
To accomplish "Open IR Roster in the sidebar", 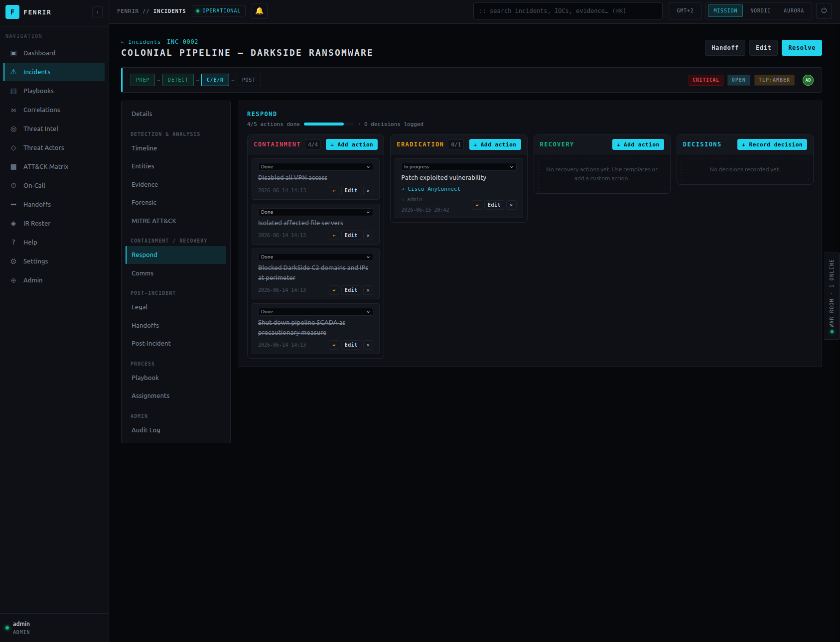I will click(x=54, y=223).
